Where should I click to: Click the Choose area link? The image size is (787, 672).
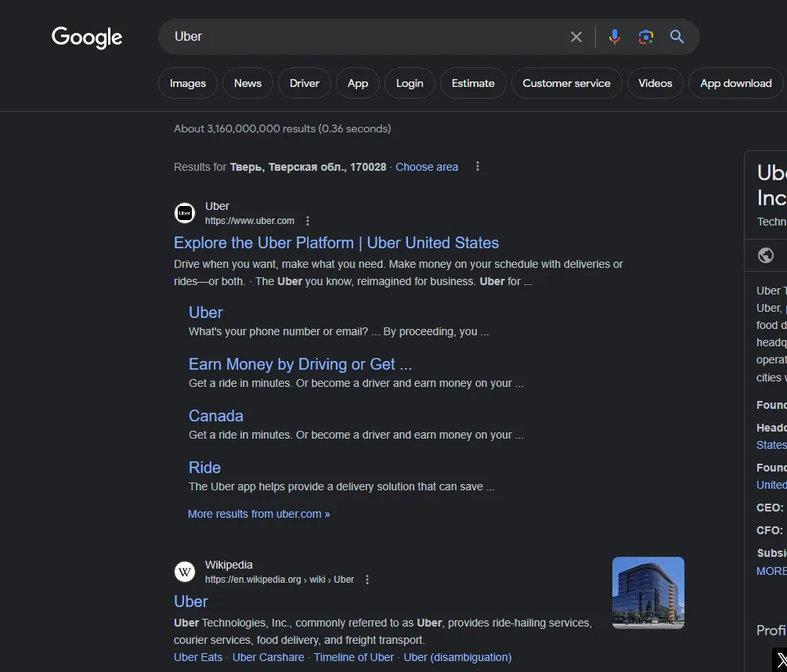point(427,167)
